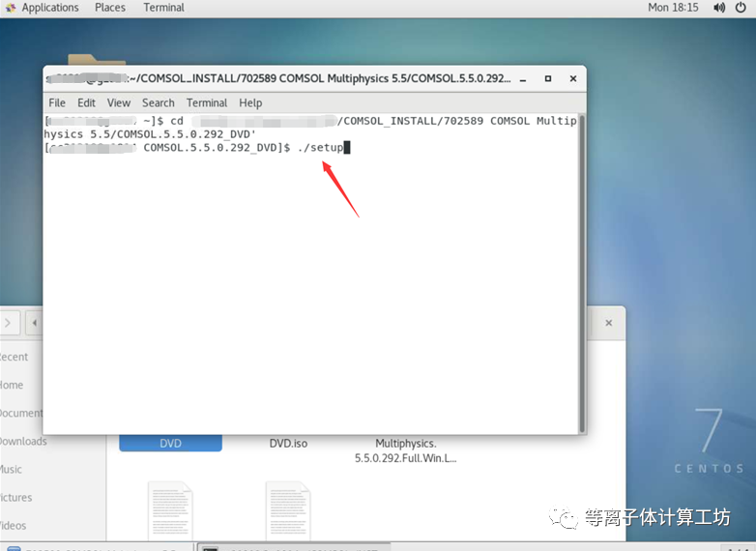756x551 pixels.
Task: Select Recent in file manager sidebar
Action: click(x=14, y=358)
